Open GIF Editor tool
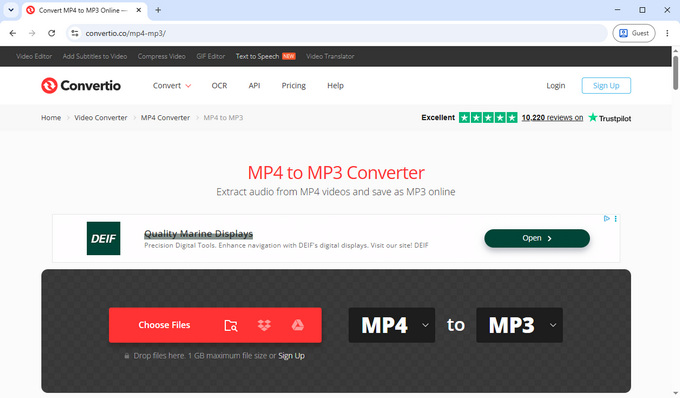This screenshot has width=680, height=398. (x=210, y=56)
